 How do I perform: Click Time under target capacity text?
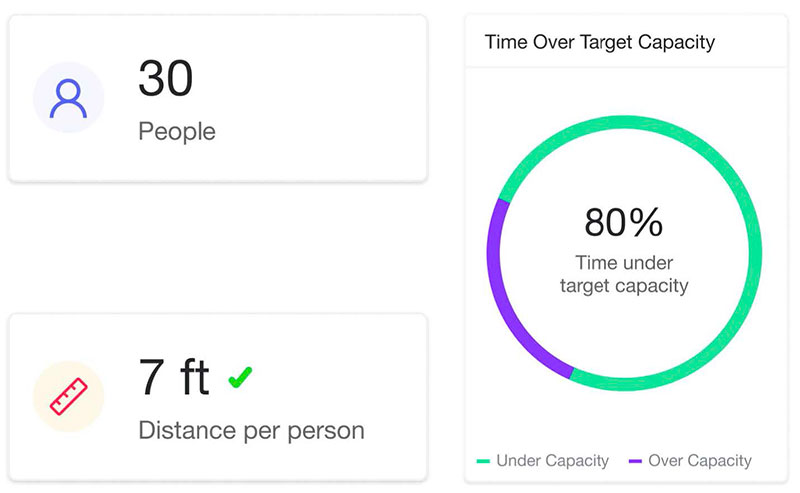click(624, 274)
